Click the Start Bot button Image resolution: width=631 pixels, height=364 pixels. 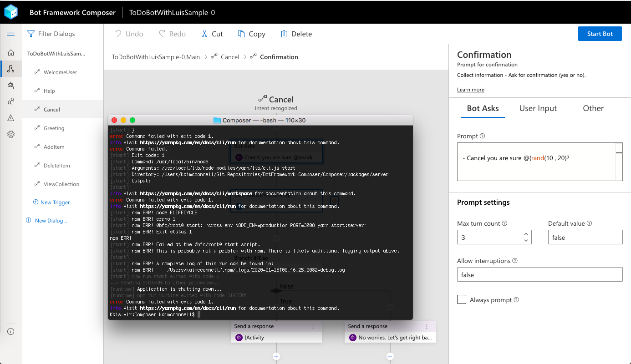click(x=600, y=34)
